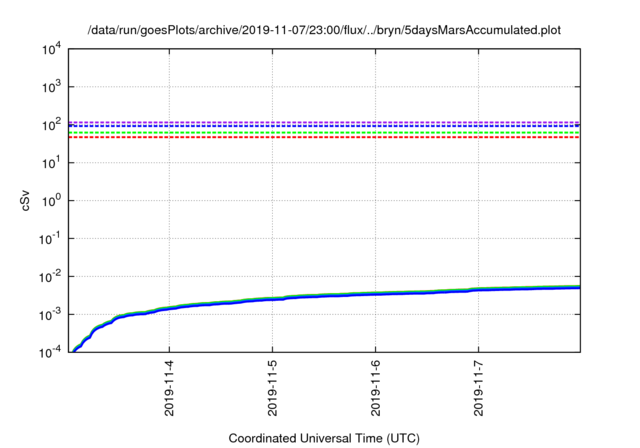Click the 2019-11-4 date tick label
640x448 pixels.
click(x=169, y=388)
